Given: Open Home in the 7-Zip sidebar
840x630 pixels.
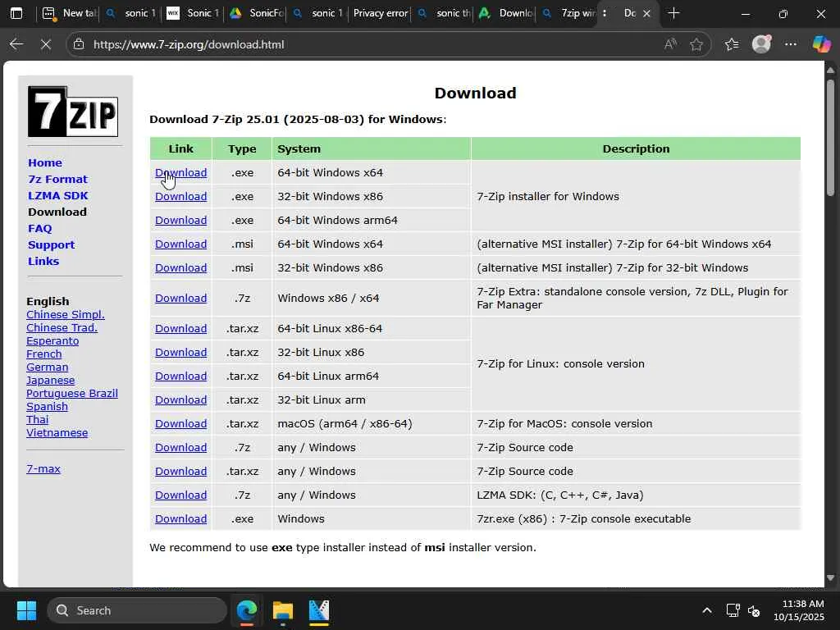Looking at the screenshot, I should tap(45, 162).
